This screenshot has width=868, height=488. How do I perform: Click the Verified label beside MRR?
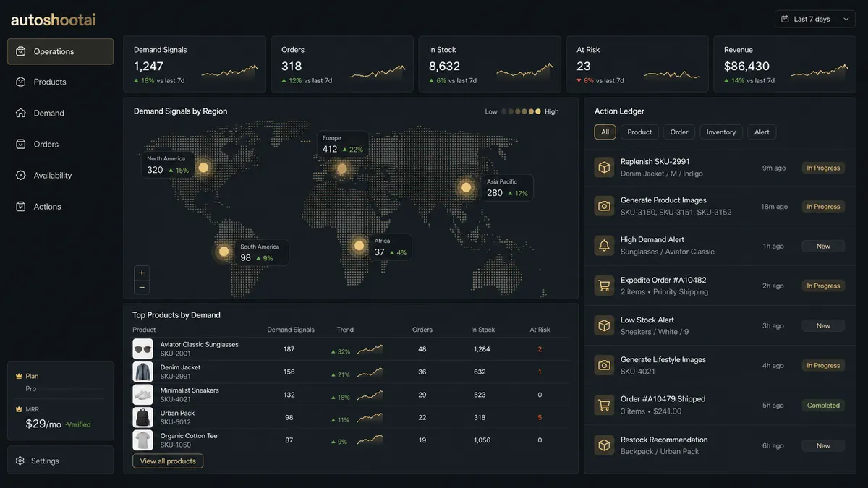(x=78, y=424)
